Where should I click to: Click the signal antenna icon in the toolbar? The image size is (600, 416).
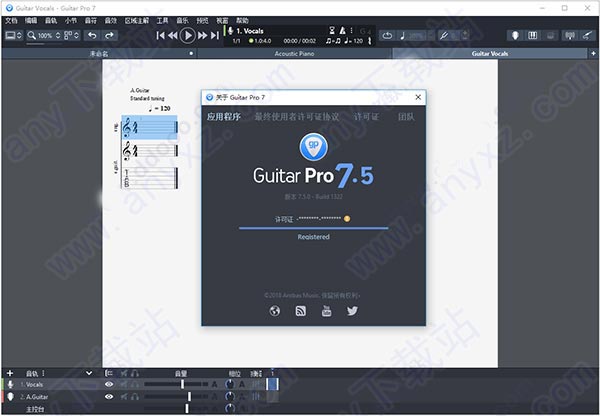coord(569,36)
